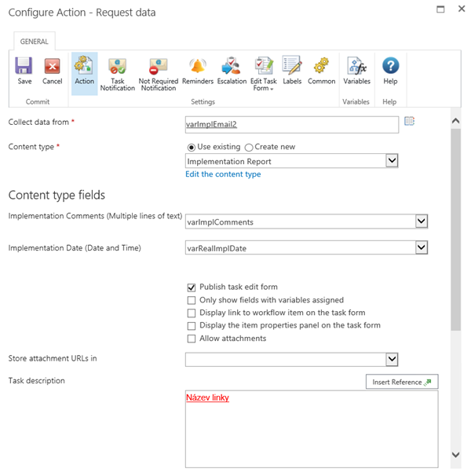Image resolution: width=471 pixels, height=476 pixels.
Task: Click address book icon beside Collect data from
Action: coord(410,121)
